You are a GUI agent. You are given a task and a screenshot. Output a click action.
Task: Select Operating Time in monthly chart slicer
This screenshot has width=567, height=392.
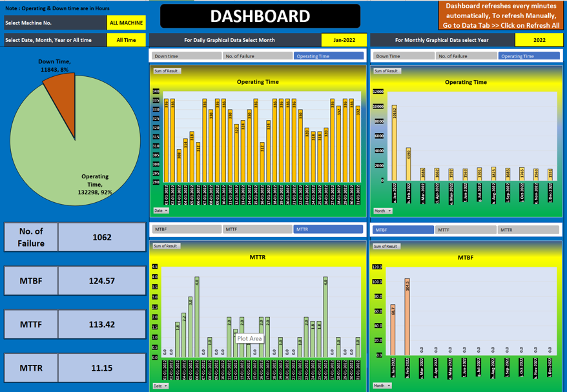tap(528, 56)
